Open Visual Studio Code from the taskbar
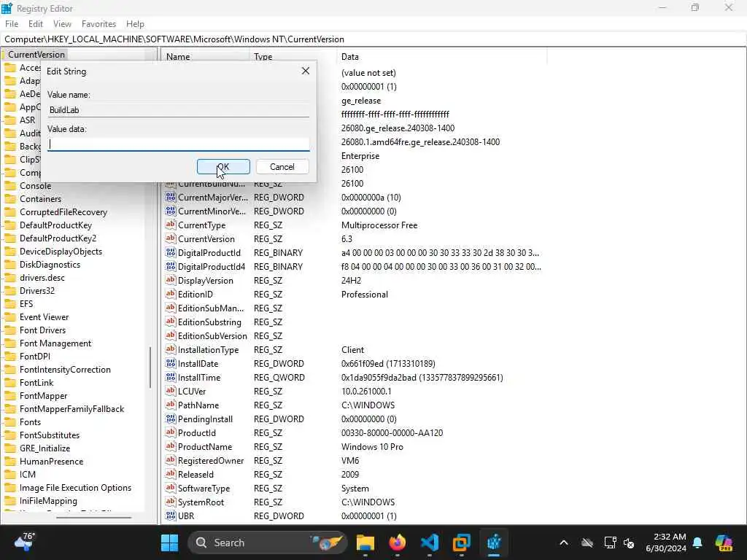Viewport: 747px width, 560px height. 430,542
